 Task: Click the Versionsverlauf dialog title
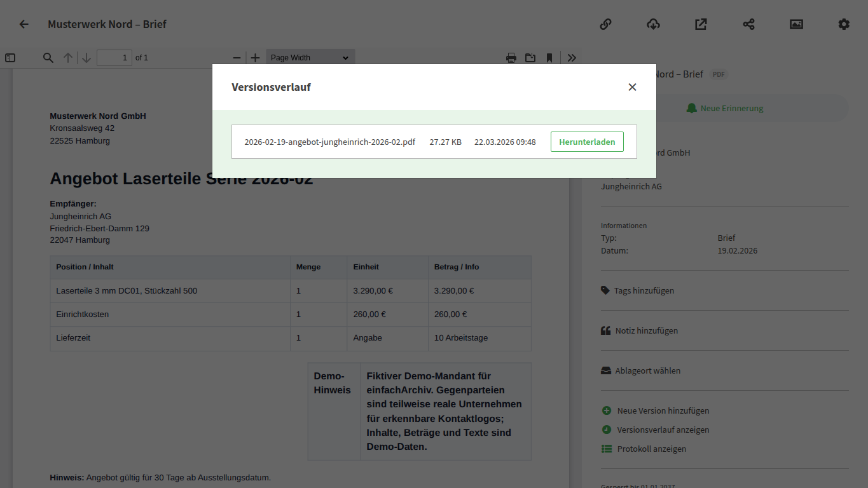point(271,87)
